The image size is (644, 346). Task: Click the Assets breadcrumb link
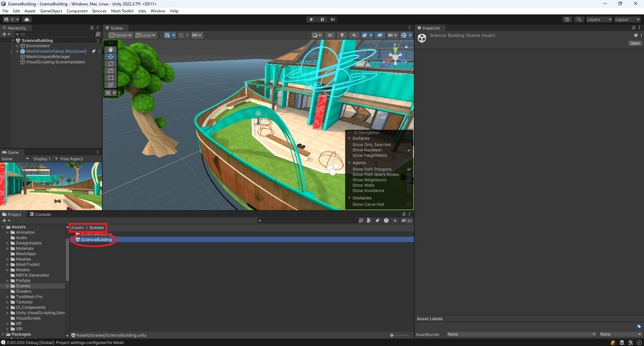78,227
